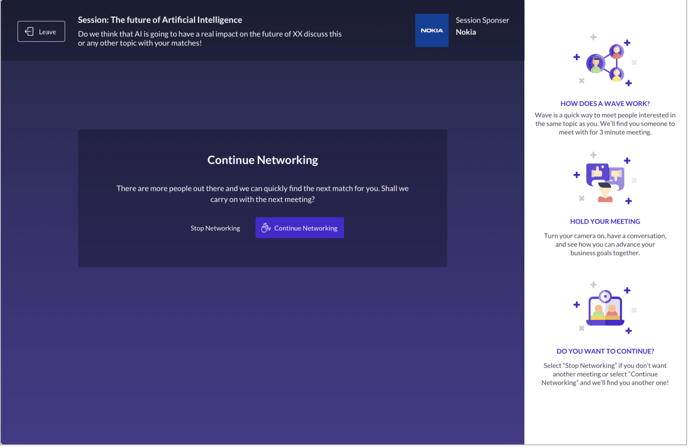This screenshot has height=448, width=688.
Task: Click the Nokia sponsor logo
Action: coord(432,30)
